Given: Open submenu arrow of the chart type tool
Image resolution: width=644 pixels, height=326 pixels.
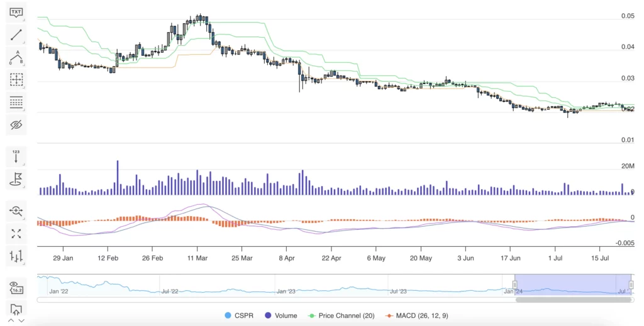Looking at the screenshot, I should [x=24, y=263].
